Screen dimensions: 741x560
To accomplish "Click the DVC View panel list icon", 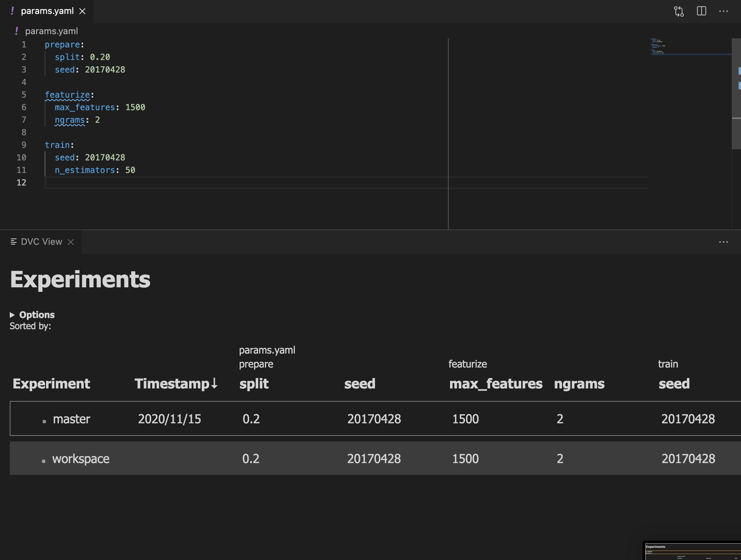I will point(13,242).
